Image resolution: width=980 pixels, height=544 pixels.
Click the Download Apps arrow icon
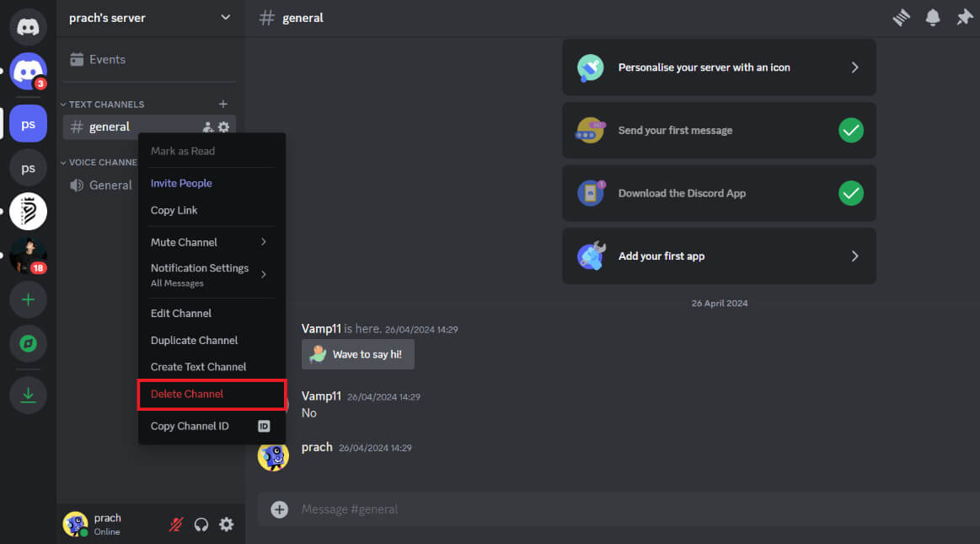tap(28, 395)
